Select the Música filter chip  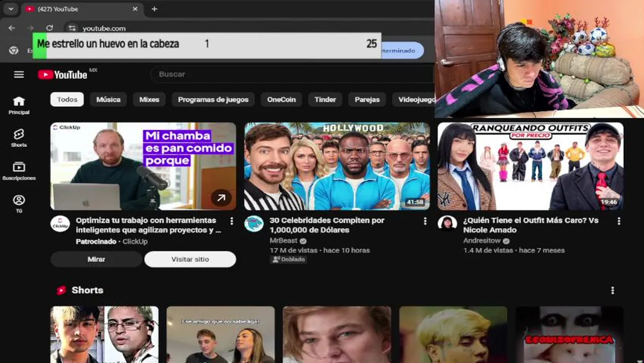108,99
